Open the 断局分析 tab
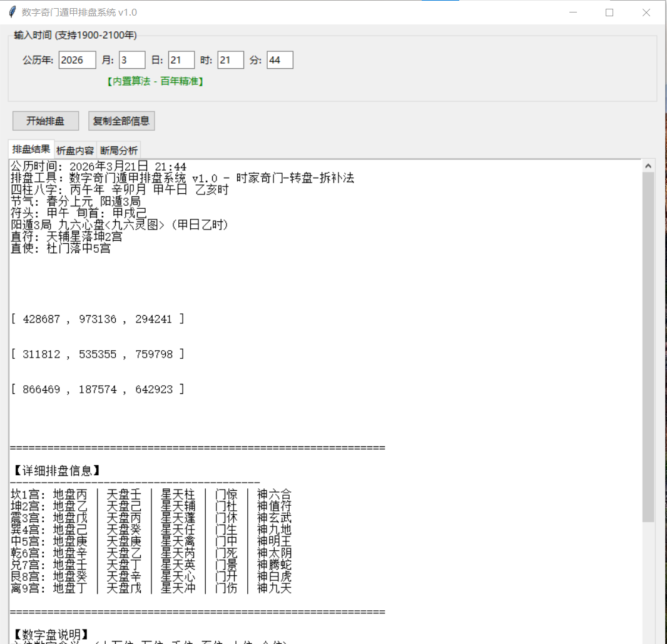This screenshot has width=667, height=644. point(119,151)
